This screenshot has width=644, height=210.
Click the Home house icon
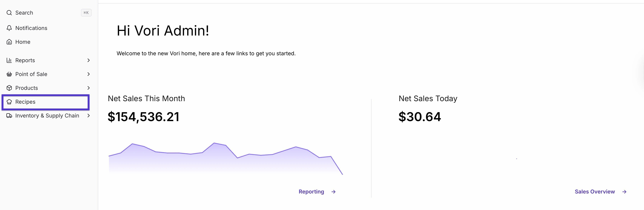point(9,42)
